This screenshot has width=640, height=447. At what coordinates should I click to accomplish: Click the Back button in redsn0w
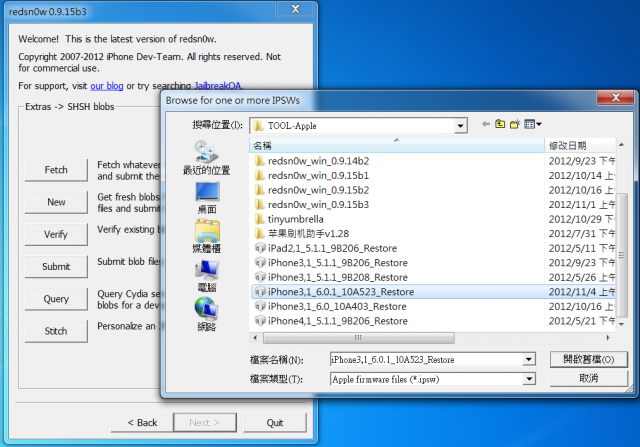coord(142,423)
